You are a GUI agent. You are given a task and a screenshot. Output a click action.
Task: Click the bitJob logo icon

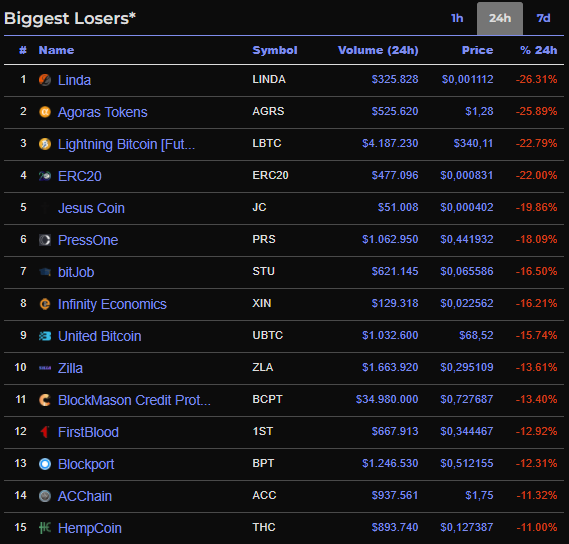45,272
